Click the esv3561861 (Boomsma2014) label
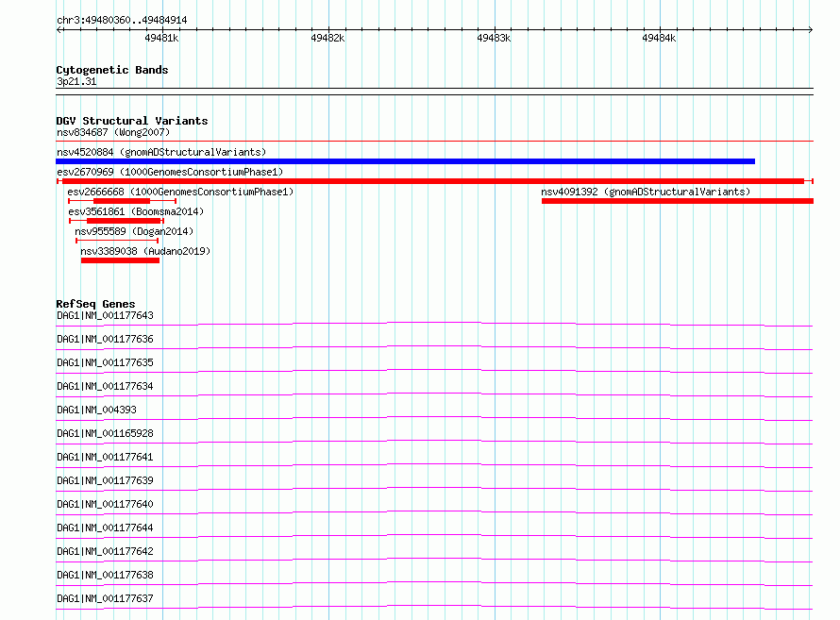The height and width of the screenshot is (620, 840). (136, 211)
